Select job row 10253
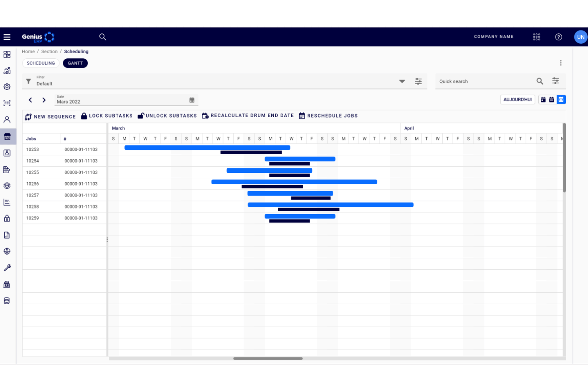This screenshot has width=588, height=392. point(64,150)
